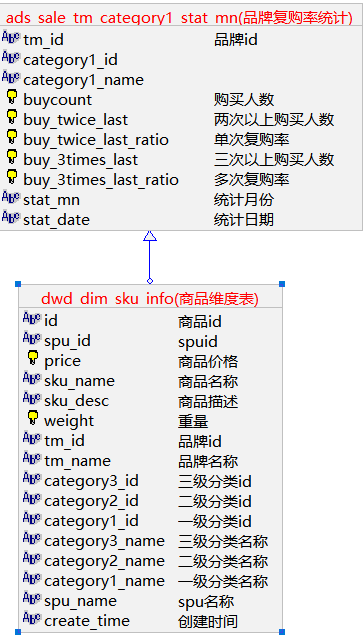Select the buy_twice_last_ratio field name
Viewport: 364px width, 635px height.
[96, 140]
